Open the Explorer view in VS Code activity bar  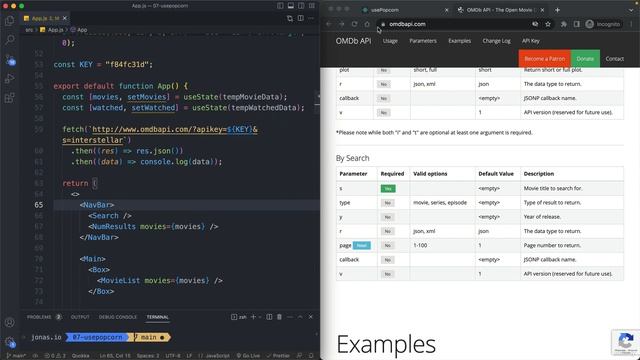tap(9, 20)
